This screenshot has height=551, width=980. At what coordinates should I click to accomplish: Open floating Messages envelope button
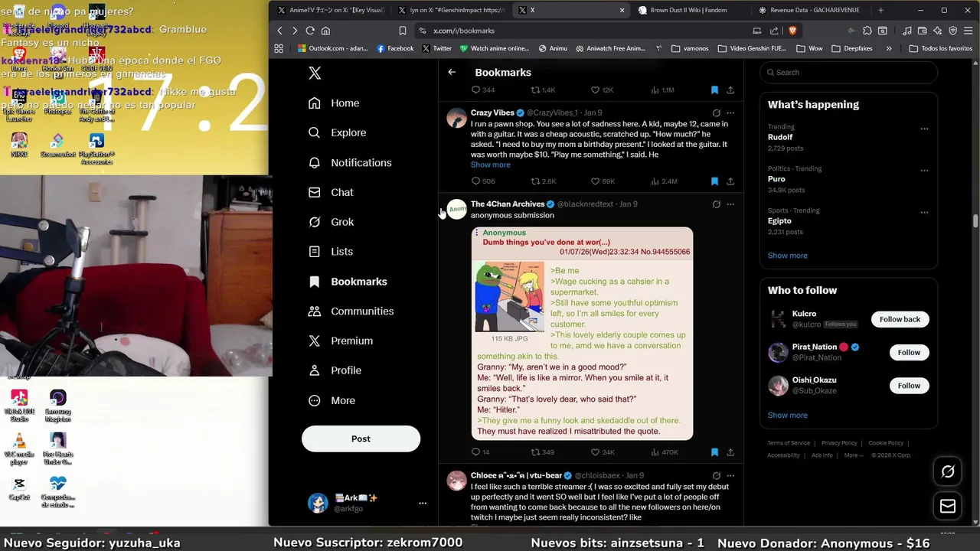948,506
